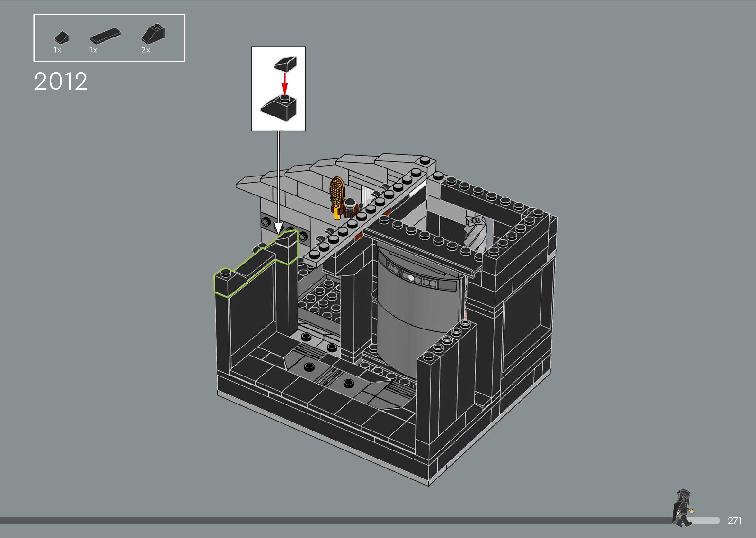The width and height of the screenshot is (756, 538).
Task: Click the white downward placement arrowhead
Action: tap(278, 227)
